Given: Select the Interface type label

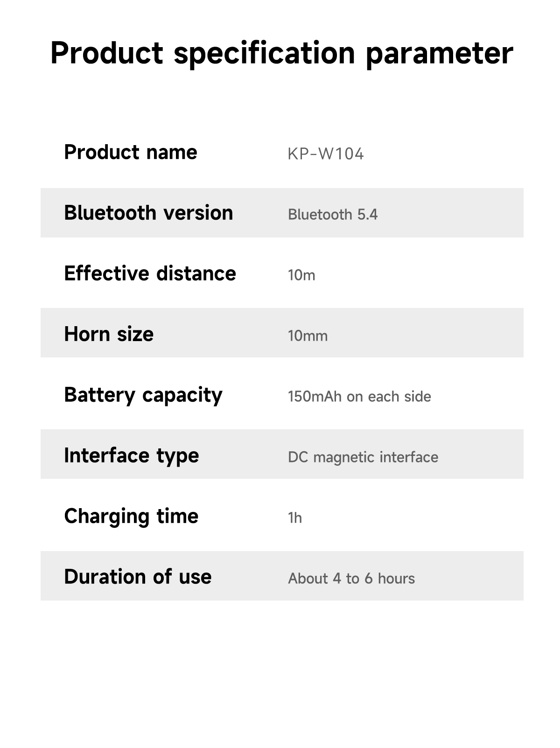Looking at the screenshot, I should (132, 456).
